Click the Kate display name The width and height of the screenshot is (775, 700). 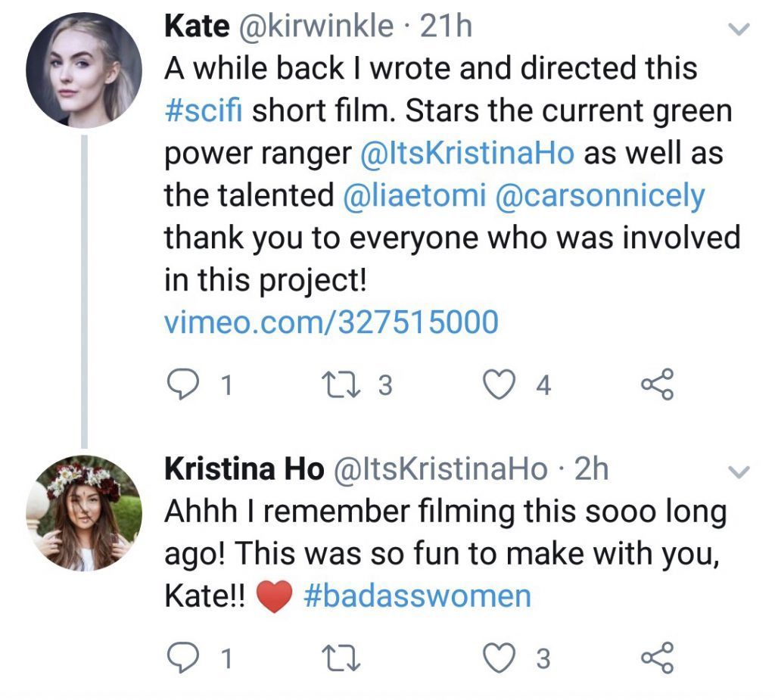pos(197,27)
